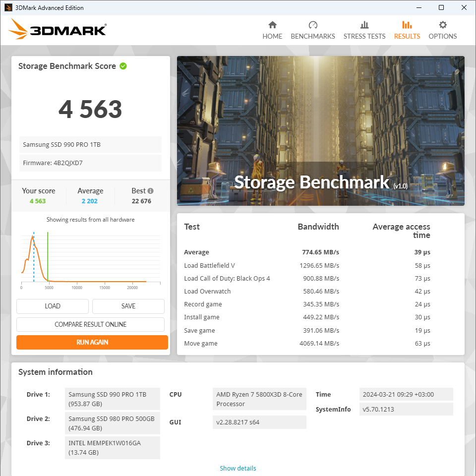Minimize the 3DMark window

419,7
